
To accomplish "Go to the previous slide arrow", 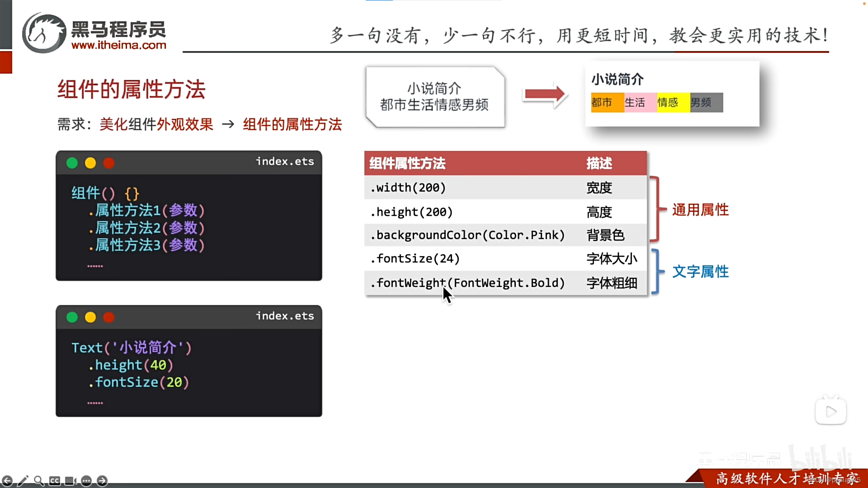I will pyautogui.click(x=7, y=481).
